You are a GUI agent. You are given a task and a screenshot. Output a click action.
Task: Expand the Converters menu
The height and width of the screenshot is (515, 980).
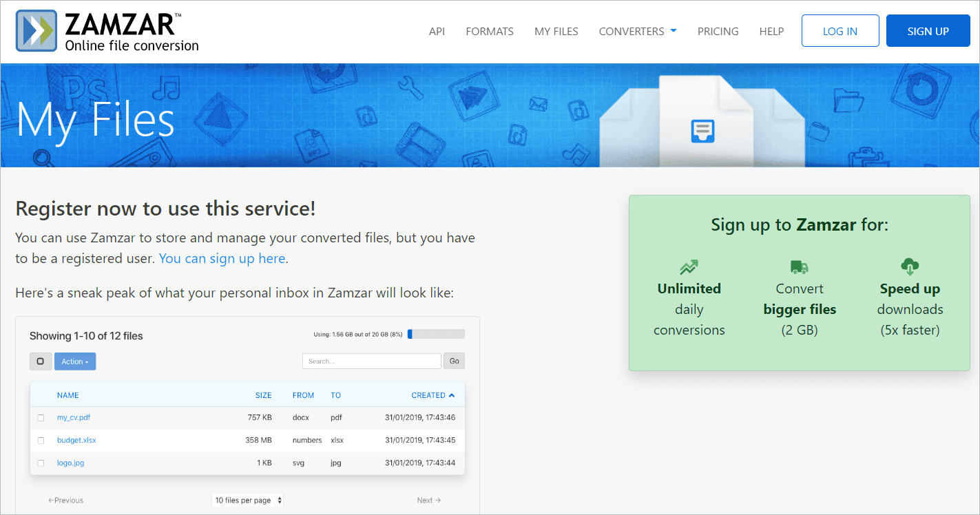click(638, 32)
